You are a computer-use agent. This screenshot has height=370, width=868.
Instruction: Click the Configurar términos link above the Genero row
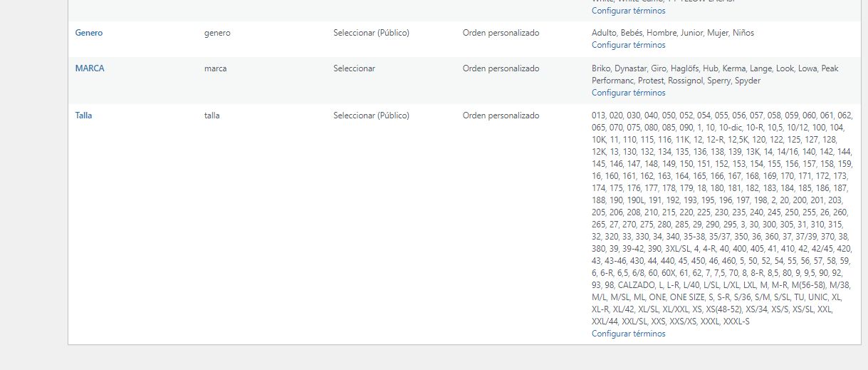click(x=629, y=11)
